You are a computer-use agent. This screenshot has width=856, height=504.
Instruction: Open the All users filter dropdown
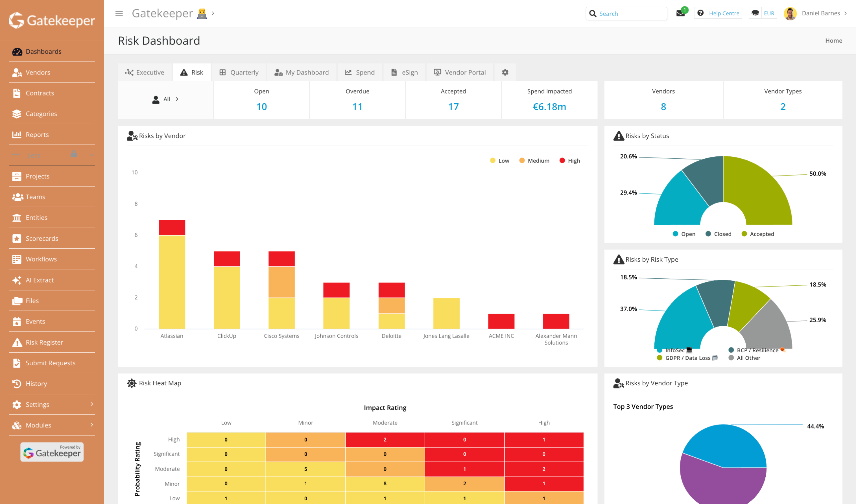(x=166, y=99)
